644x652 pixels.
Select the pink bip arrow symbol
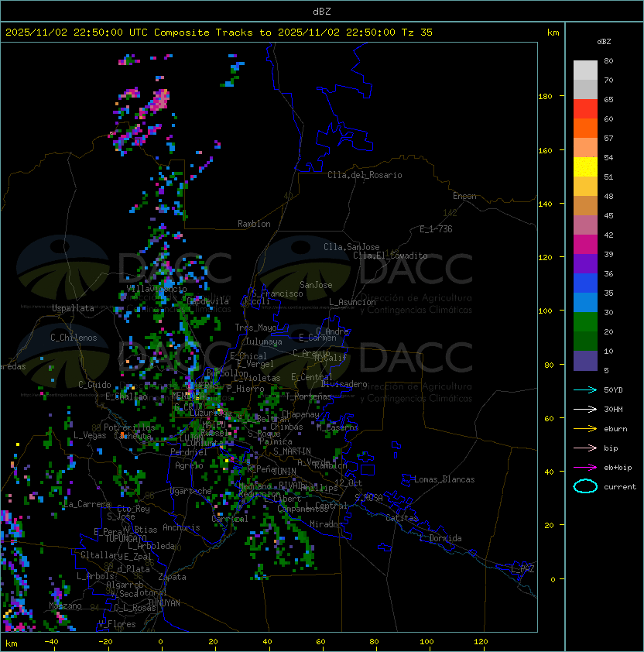pyautogui.click(x=585, y=448)
